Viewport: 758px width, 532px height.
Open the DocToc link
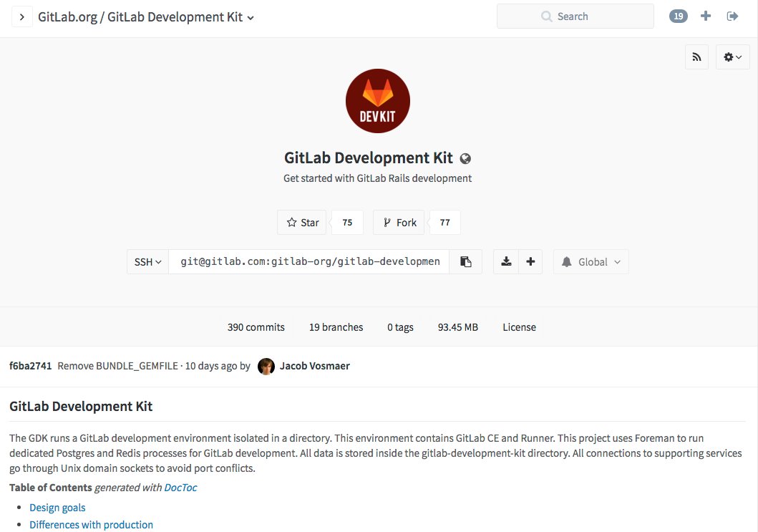181,488
